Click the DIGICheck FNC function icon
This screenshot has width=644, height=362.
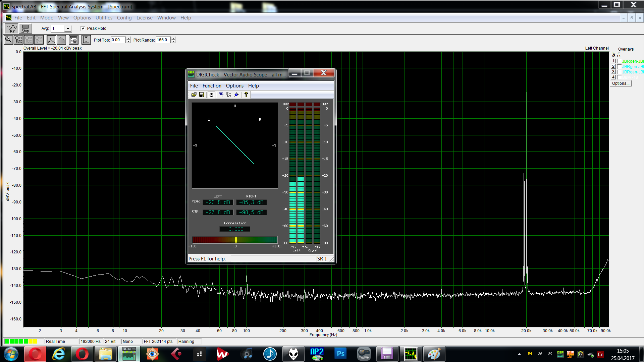221,95
